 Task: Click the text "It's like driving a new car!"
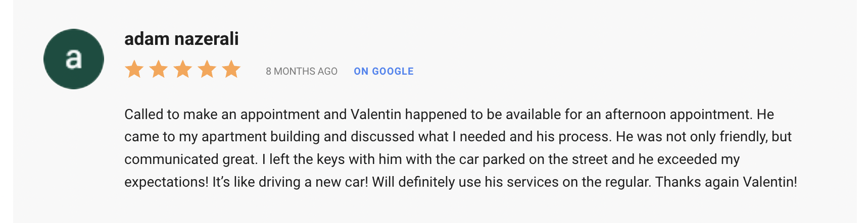point(290,182)
